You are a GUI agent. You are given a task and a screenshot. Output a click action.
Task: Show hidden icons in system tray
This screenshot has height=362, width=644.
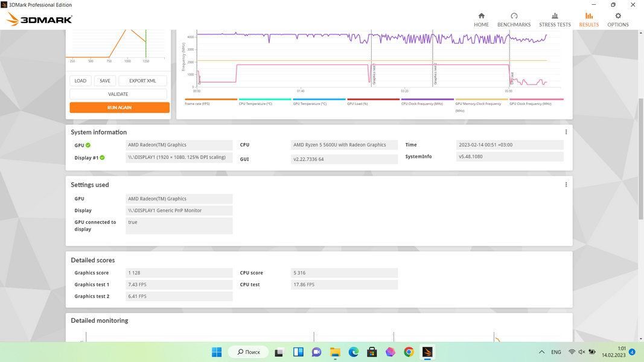click(541, 352)
